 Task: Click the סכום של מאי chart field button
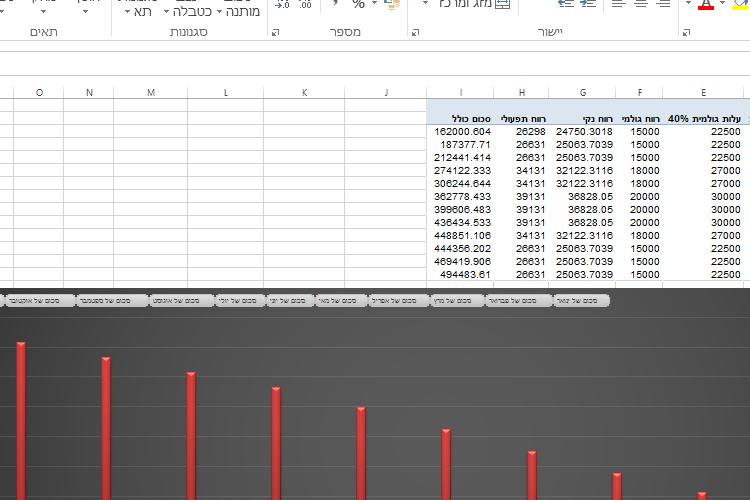(x=341, y=300)
